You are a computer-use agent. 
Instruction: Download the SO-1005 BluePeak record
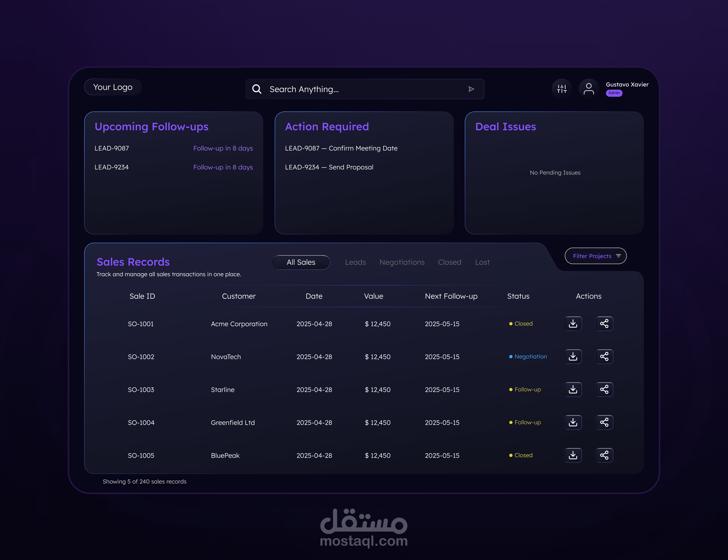[573, 455]
